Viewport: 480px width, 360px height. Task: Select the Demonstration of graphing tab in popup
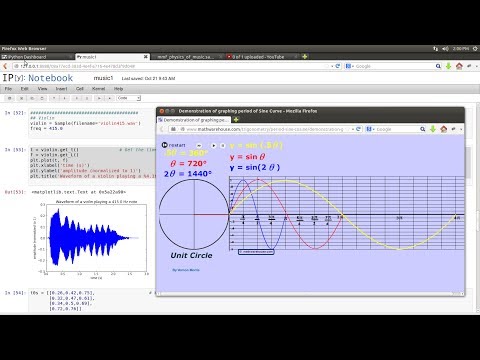click(194, 120)
